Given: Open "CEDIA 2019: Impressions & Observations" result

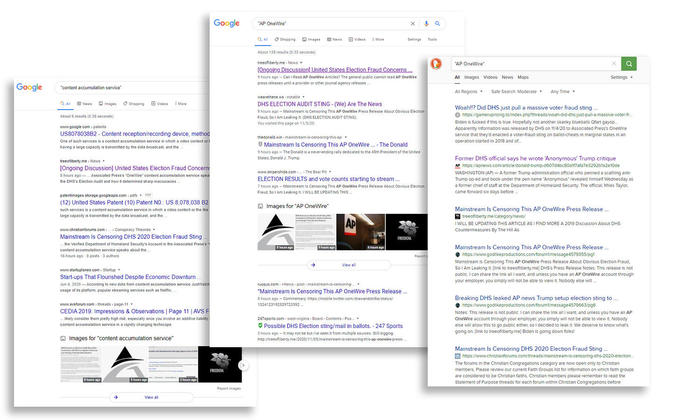Looking at the screenshot, I should coord(134,311).
